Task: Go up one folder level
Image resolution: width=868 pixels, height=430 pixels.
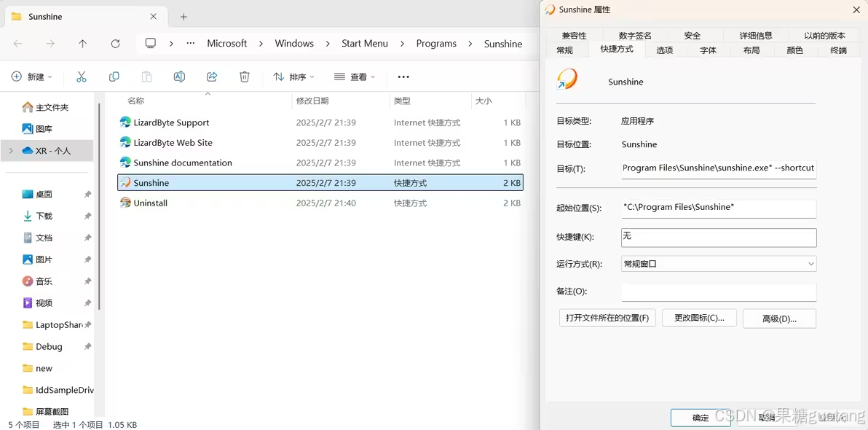Action: 82,43
